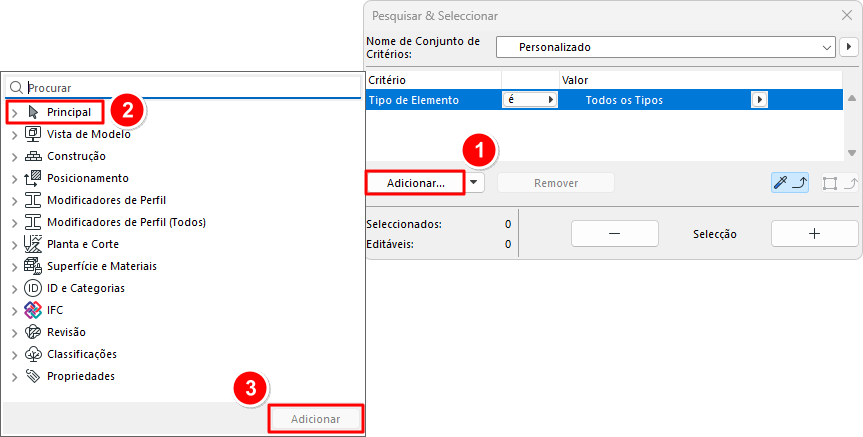Expand the Classificações group

coord(15,355)
